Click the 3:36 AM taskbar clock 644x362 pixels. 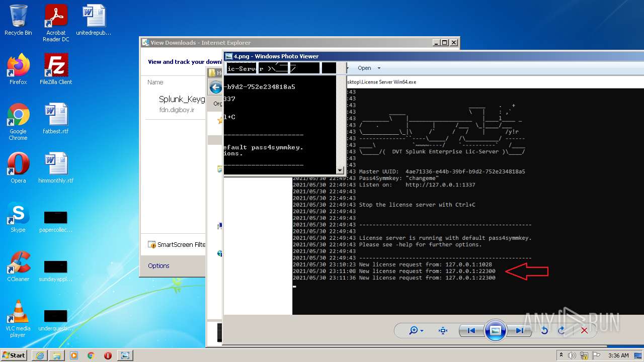pos(618,355)
